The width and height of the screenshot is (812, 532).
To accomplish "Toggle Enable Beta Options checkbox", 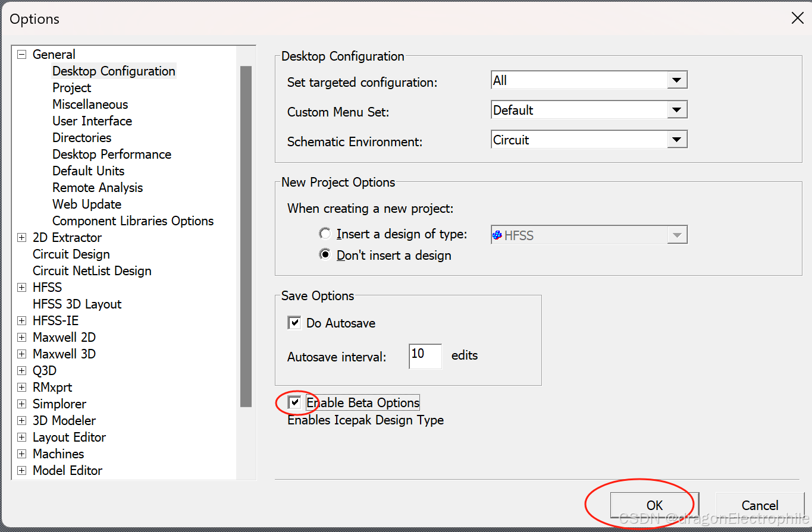I will [294, 402].
